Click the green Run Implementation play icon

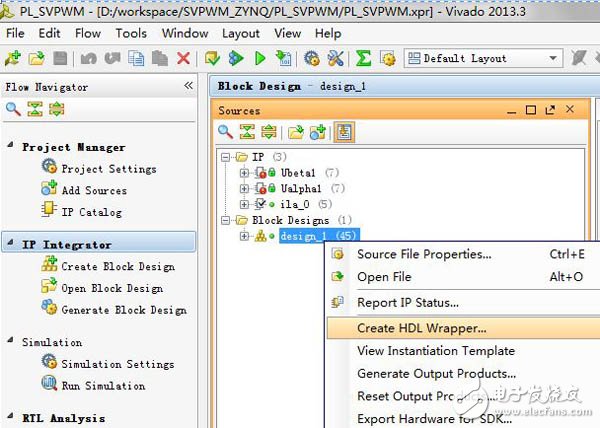pos(260,59)
